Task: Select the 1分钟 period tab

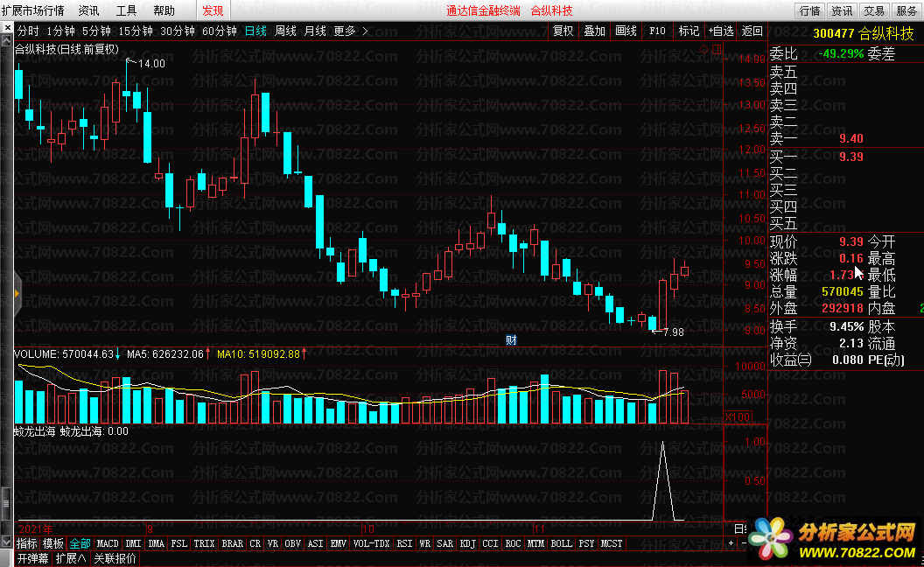Action: click(x=60, y=31)
